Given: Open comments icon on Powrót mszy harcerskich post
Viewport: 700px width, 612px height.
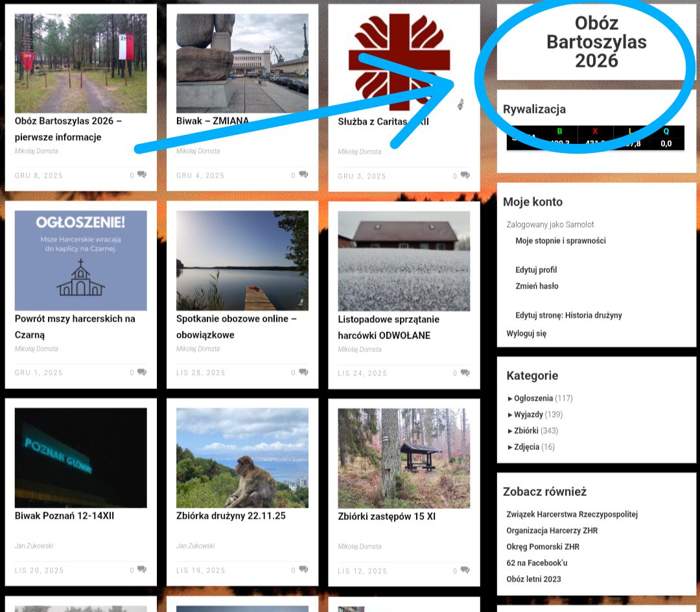Looking at the screenshot, I should pyautogui.click(x=142, y=372).
